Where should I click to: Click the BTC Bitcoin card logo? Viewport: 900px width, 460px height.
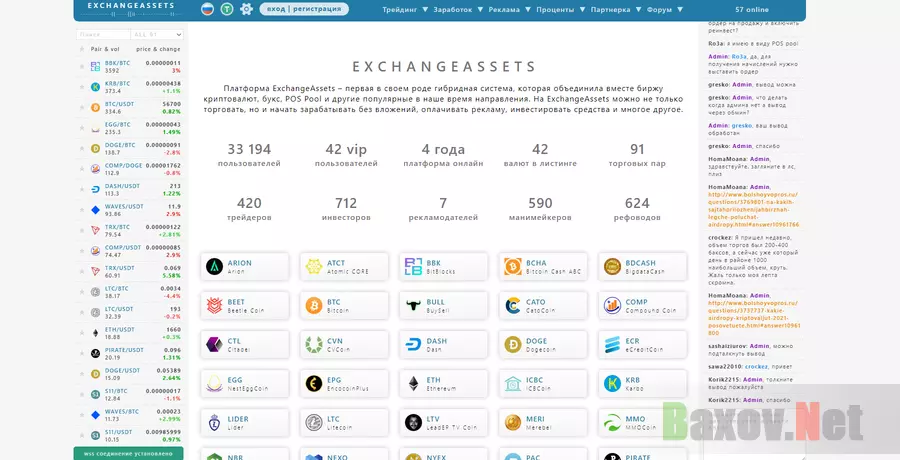[314, 306]
